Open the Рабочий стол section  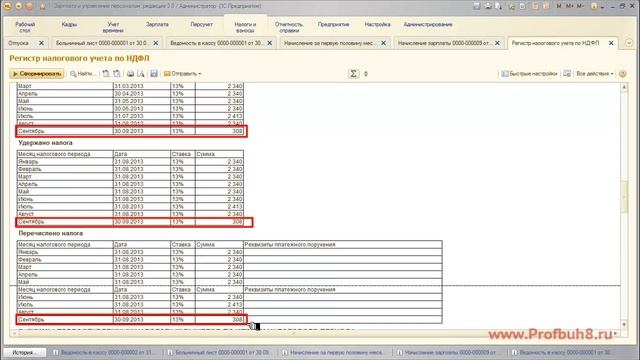[x=25, y=27]
